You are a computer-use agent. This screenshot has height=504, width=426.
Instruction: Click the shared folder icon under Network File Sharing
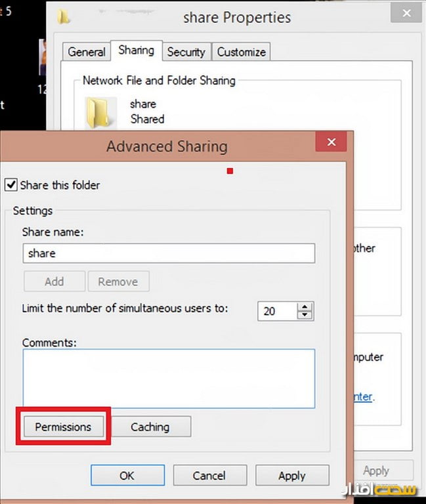(100, 112)
